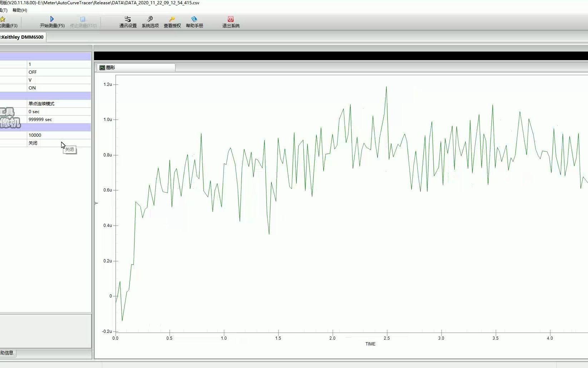
Task: Click the -0.2u Y-axis tick label
Action: 107,331
